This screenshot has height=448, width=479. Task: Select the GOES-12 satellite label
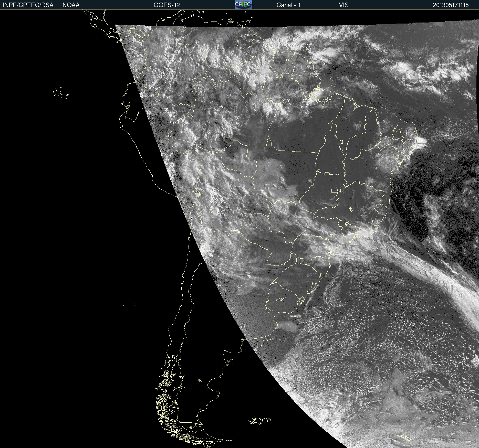point(167,5)
